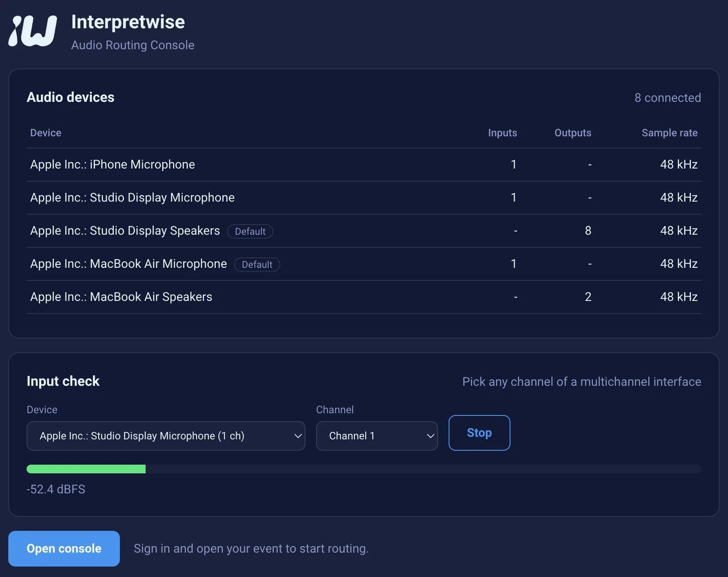Click the 8 connected status text
Image resolution: width=728 pixels, height=577 pixels.
[667, 98]
